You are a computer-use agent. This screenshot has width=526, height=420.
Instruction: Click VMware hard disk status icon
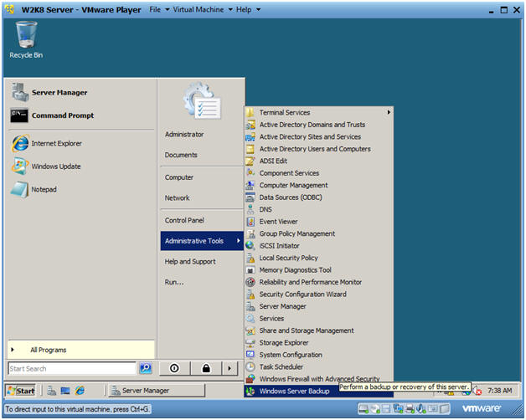(364, 408)
